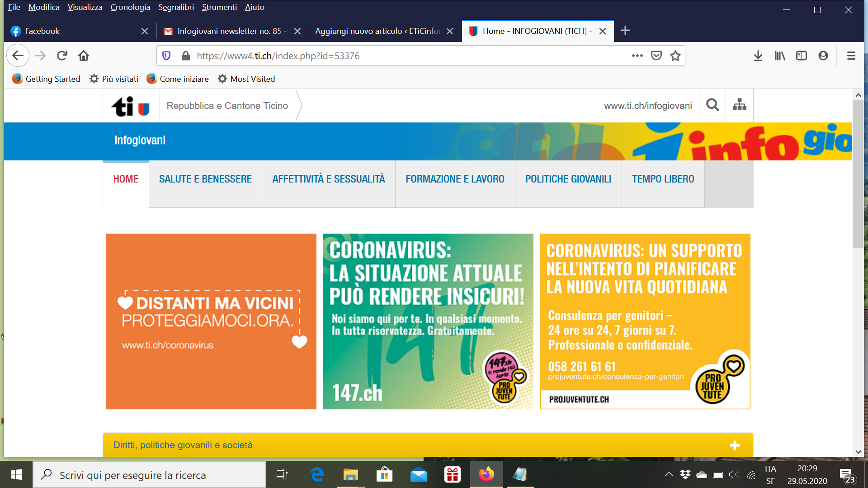Click the Windows taskbar search box
Image resolution: width=868 pixels, height=488 pixels.
pos(149,474)
